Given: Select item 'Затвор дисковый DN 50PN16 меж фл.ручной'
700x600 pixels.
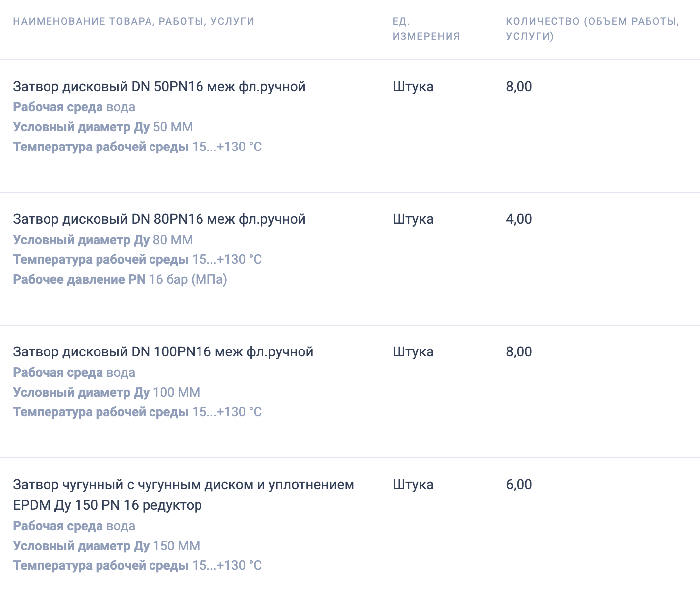Looking at the screenshot, I should pyautogui.click(x=159, y=87).
